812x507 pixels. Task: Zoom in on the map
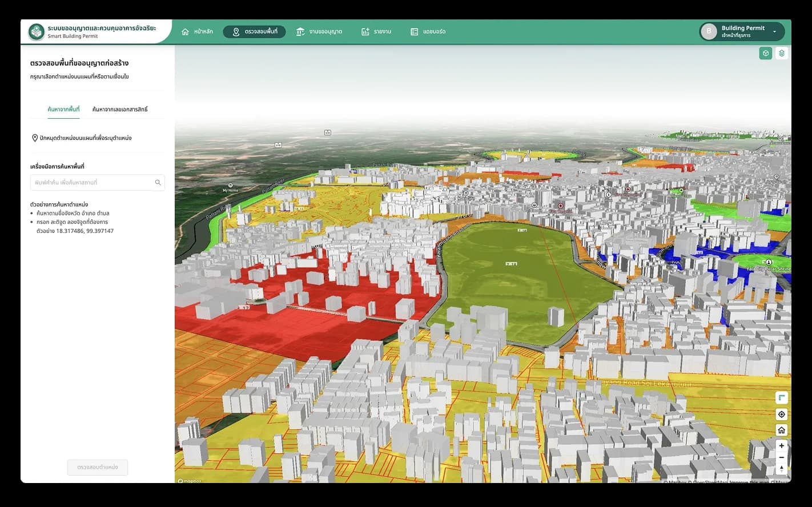coord(781,445)
